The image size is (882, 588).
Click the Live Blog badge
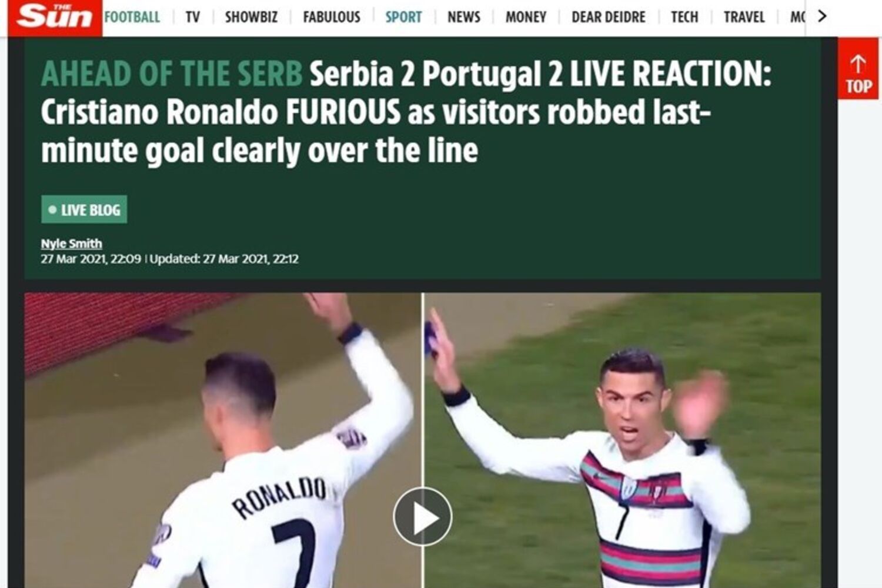pyautogui.click(x=84, y=210)
